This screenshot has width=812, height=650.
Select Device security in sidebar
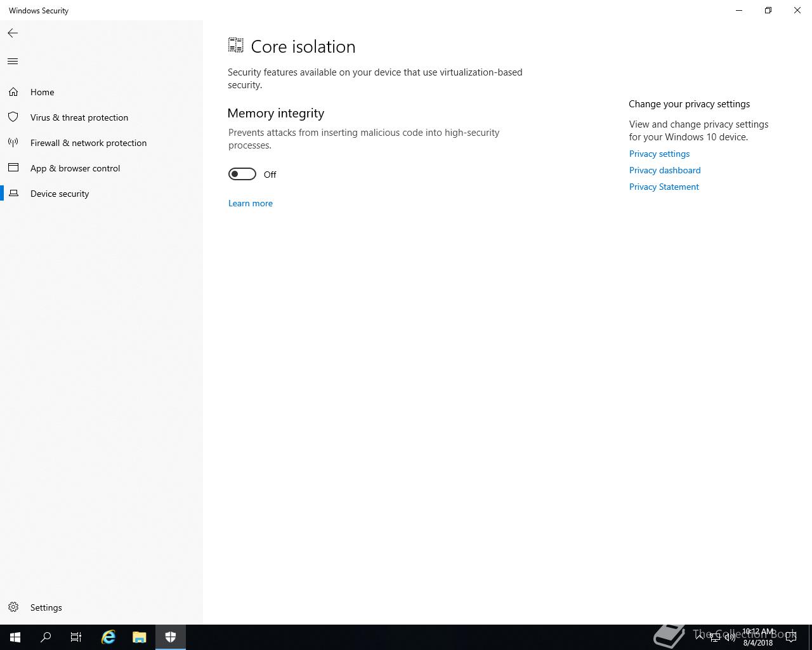pyautogui.click(x=101, y=194)
